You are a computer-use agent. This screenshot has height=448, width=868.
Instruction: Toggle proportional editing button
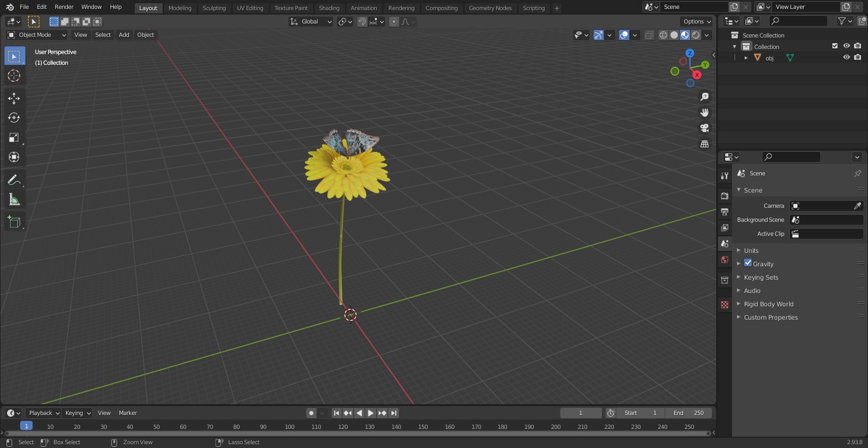point(394,22)
